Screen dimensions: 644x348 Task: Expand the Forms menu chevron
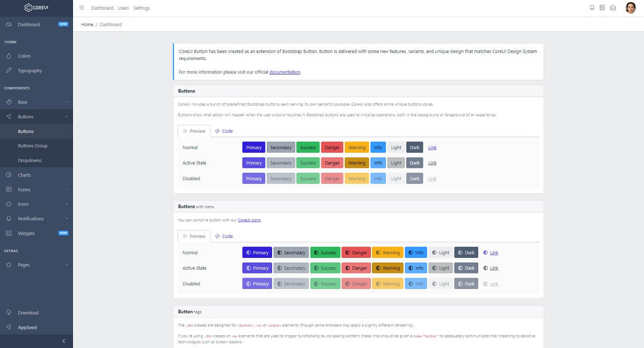point(67,189)
